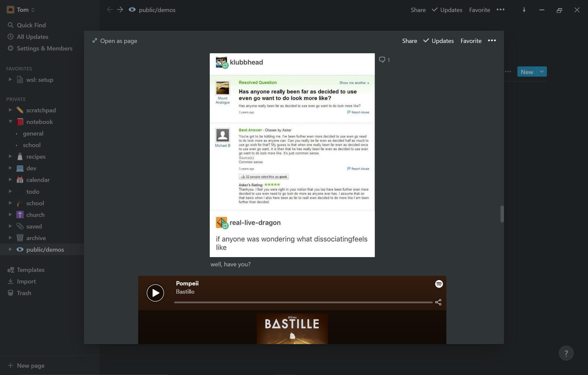Image resolution: width=588 pixels, height=375 pixels.
Task: Click the dev laptop icon
Action: tap(20, 168)
